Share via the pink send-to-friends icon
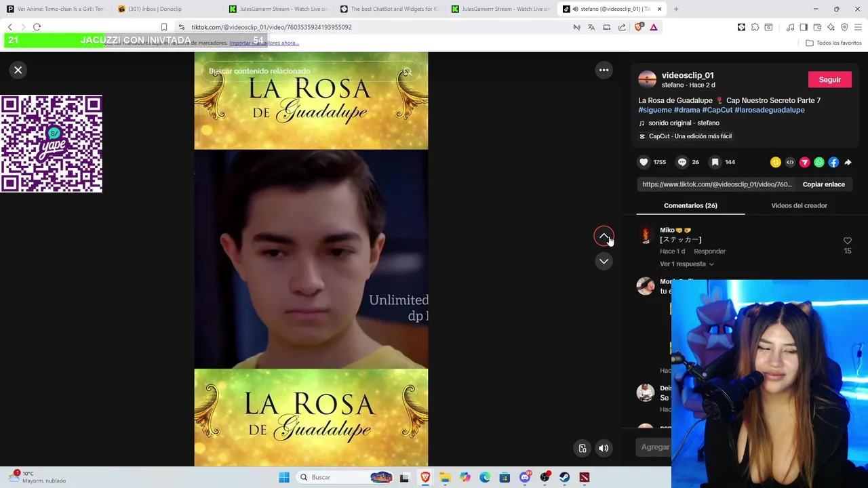 pos(804,162)
